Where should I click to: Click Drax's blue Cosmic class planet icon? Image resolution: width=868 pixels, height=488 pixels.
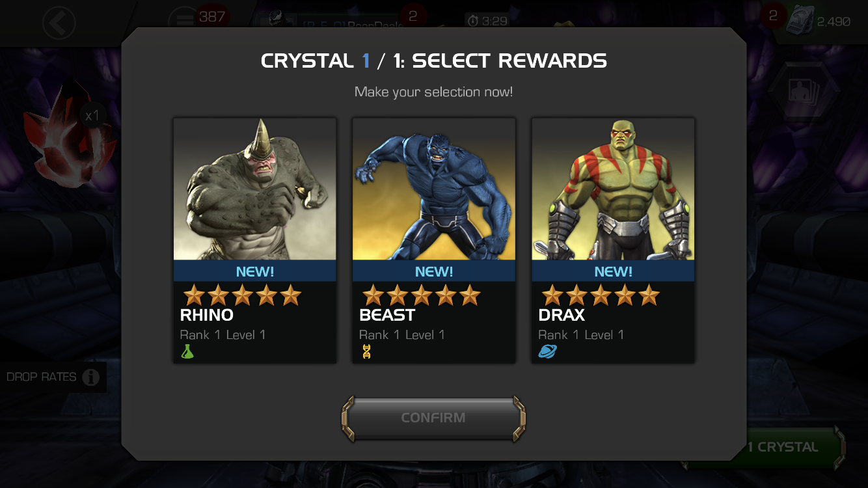[548, 352]
